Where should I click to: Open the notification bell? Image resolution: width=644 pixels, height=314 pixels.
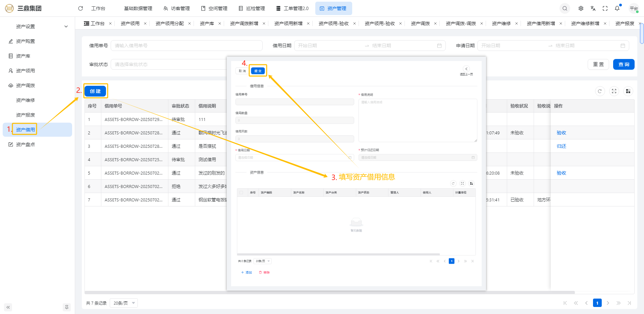click(x=617, y=8)
